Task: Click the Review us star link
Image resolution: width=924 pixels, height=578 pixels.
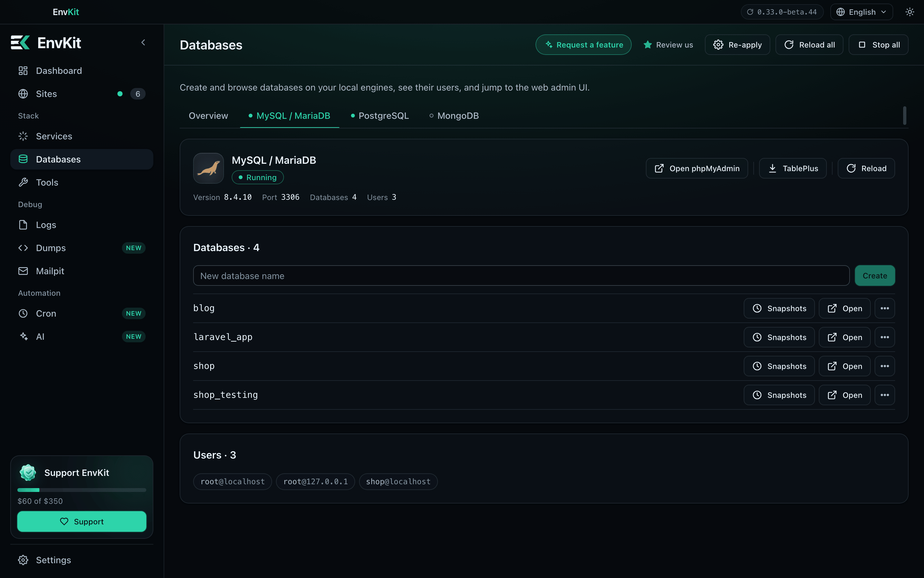Action: [x=668, y=45]
